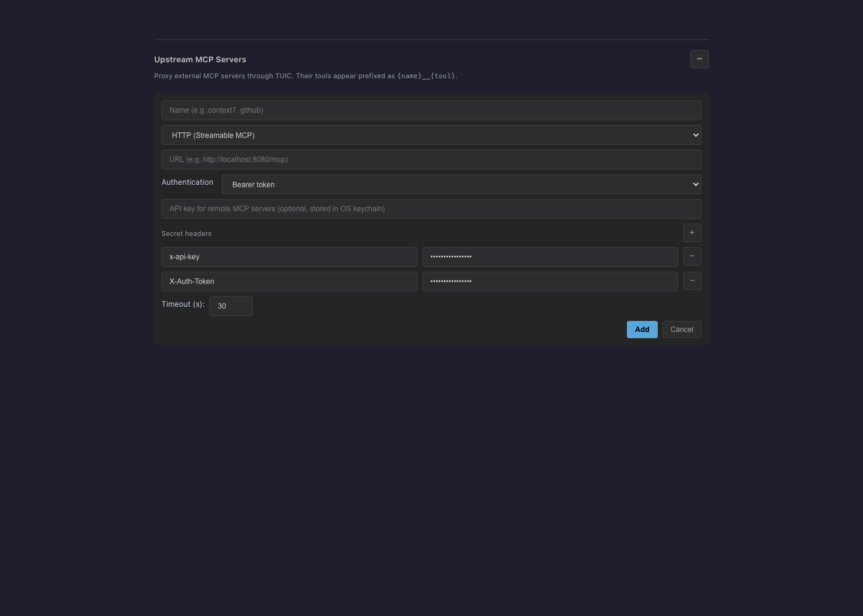The width and height of the screenshot is (863, 616).
Task: Open the Bearer token authentication dropdown
Action: tap(461, 184)
